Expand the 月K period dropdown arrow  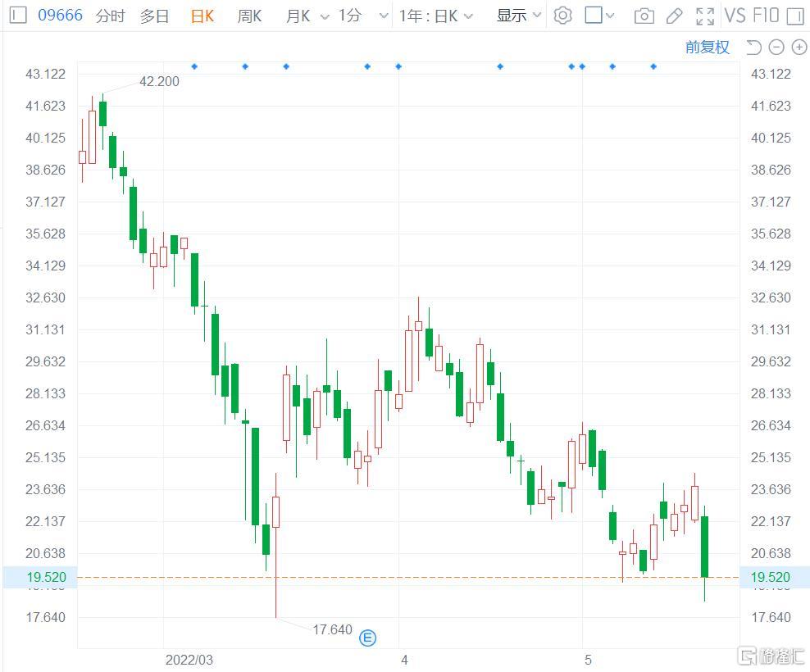(x=324, y=16)
